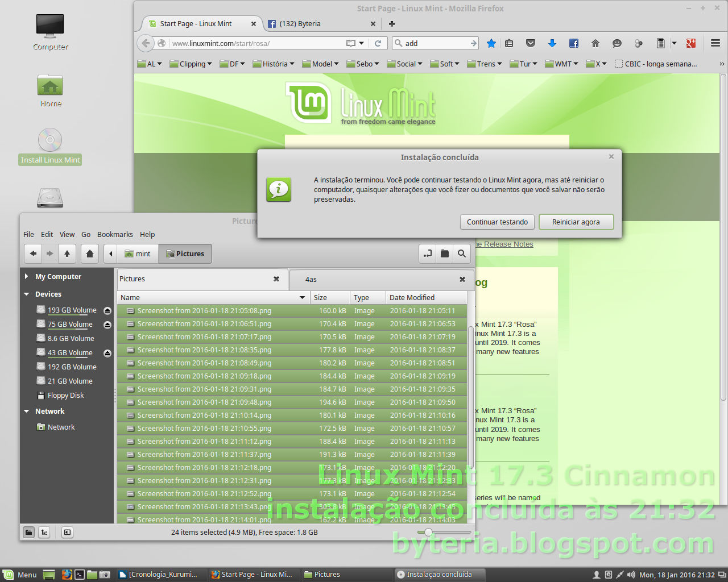Open the Bookmarks menu in Nemo

click(x=115, y=234)
